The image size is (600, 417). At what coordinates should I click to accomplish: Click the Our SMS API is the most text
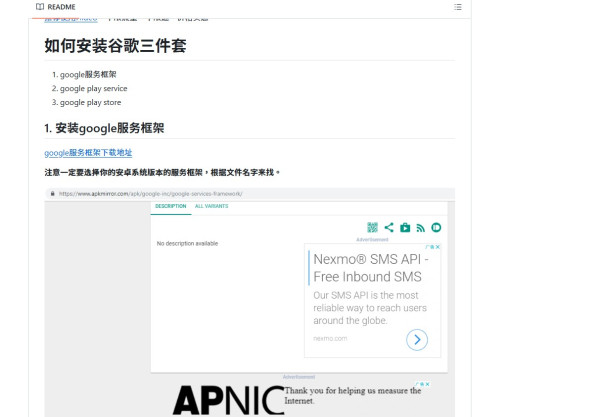[x=370, y=308]
